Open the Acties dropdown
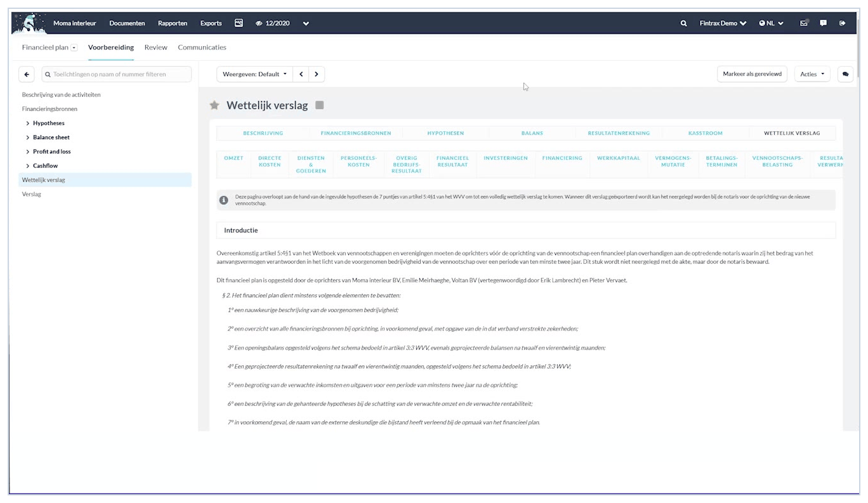The width and height of the screenshot is (868, 503). [x=812, y=74]
